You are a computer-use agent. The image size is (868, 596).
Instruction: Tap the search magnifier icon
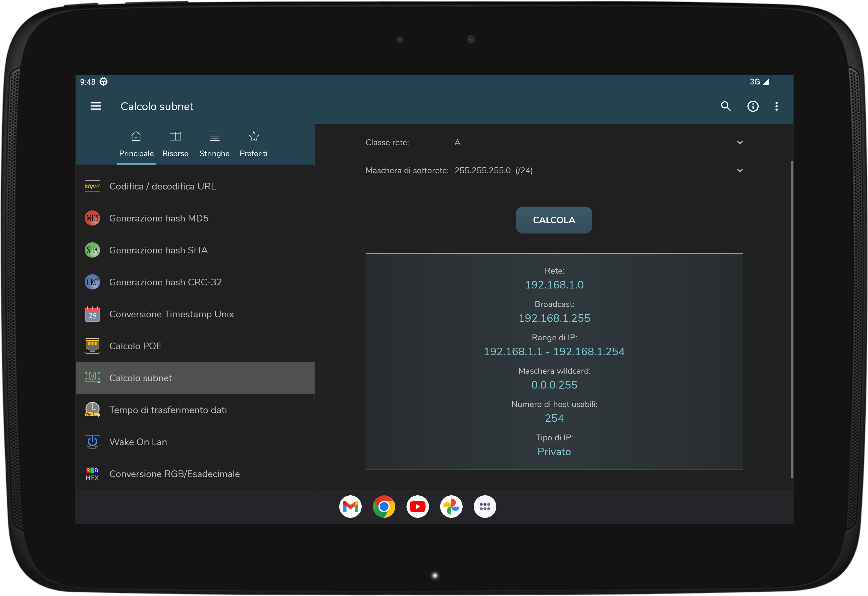(x=725, y=107)
